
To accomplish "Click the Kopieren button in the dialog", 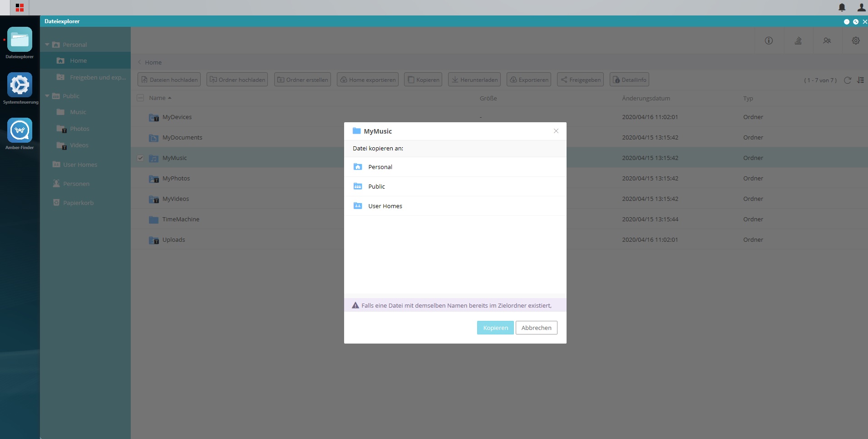I will 495,328.
